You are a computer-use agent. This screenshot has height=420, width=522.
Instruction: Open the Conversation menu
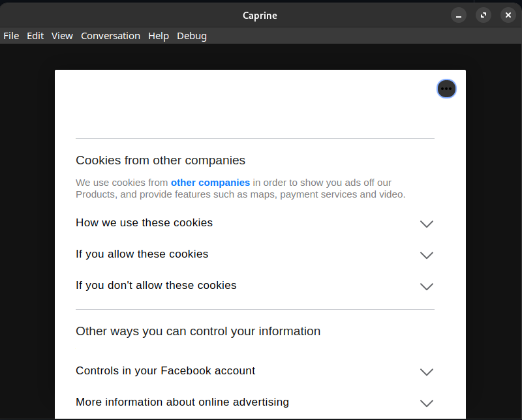point(110,36)
